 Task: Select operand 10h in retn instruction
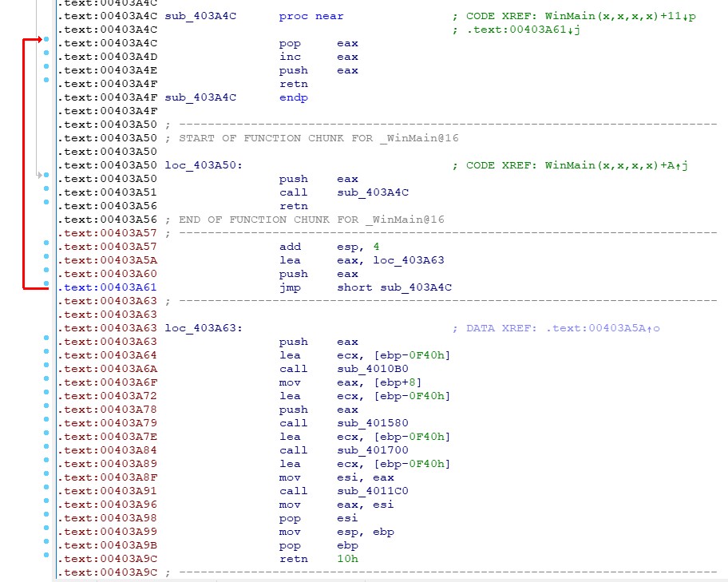(x=348, y=559)
